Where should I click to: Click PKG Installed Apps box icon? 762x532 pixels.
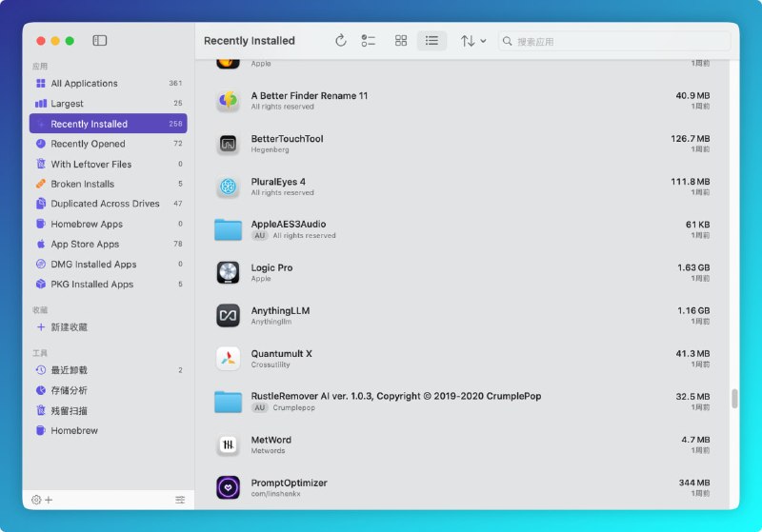(41, 284)
